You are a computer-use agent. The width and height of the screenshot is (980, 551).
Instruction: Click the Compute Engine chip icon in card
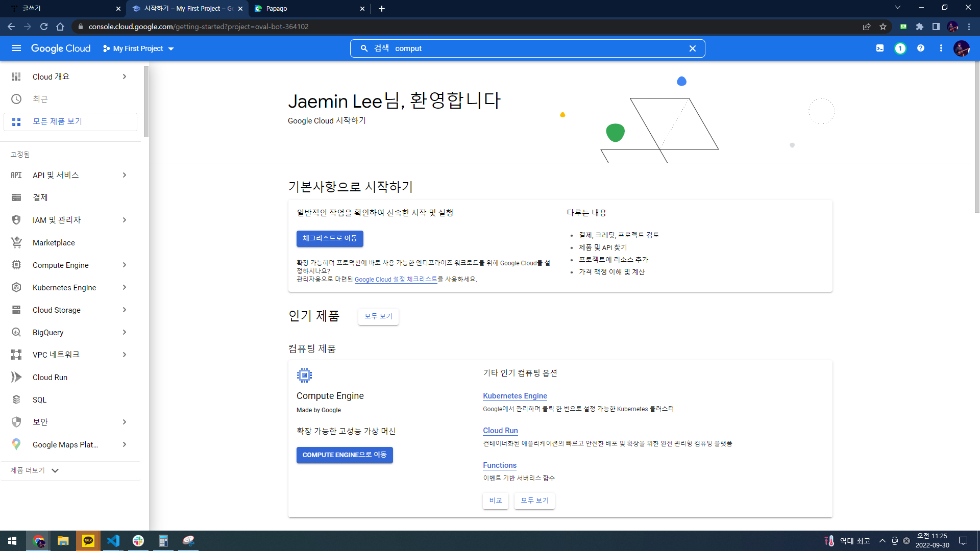[304, 375]
